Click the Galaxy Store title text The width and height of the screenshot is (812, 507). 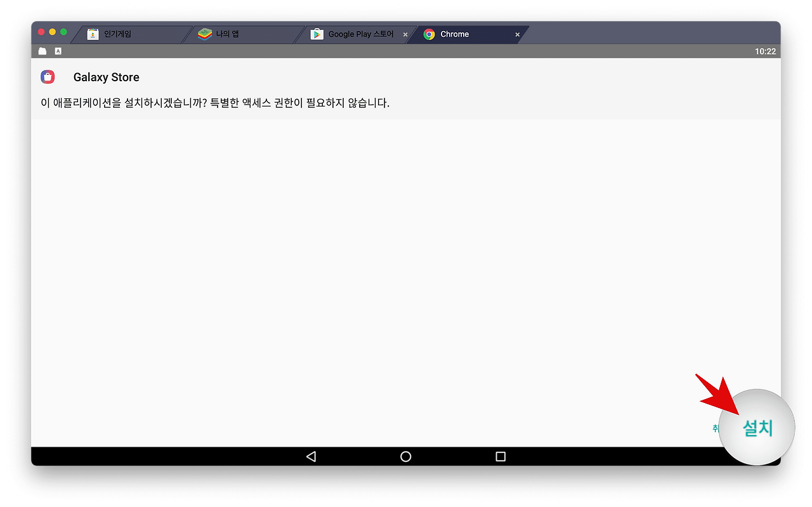107,77
